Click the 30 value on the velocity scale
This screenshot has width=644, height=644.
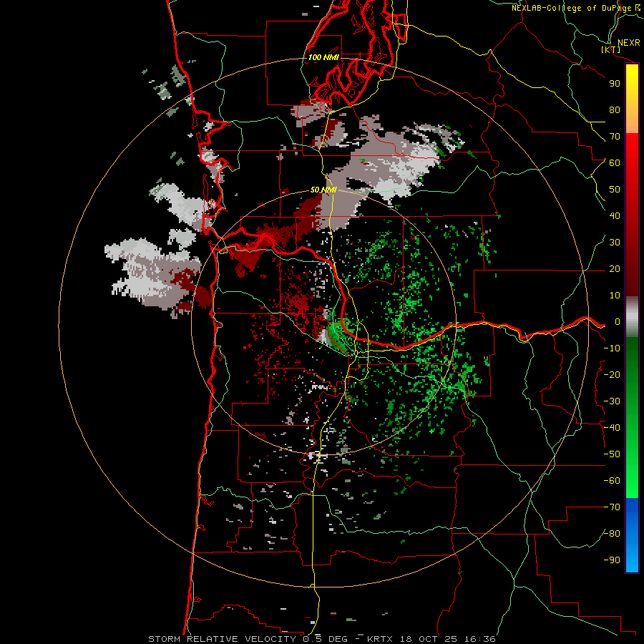pyautogui.click(x=615, y=243)
